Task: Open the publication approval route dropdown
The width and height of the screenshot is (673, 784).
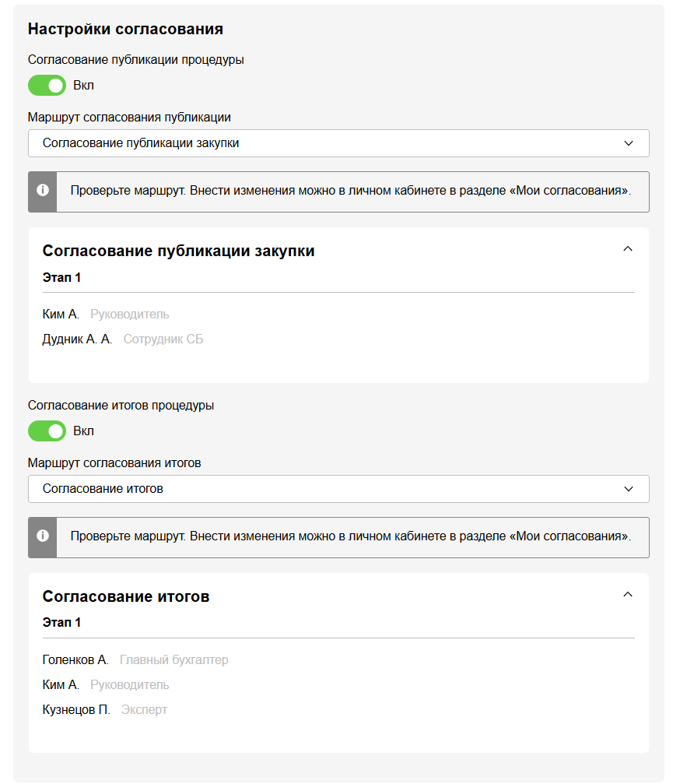Action: [338, 143]
